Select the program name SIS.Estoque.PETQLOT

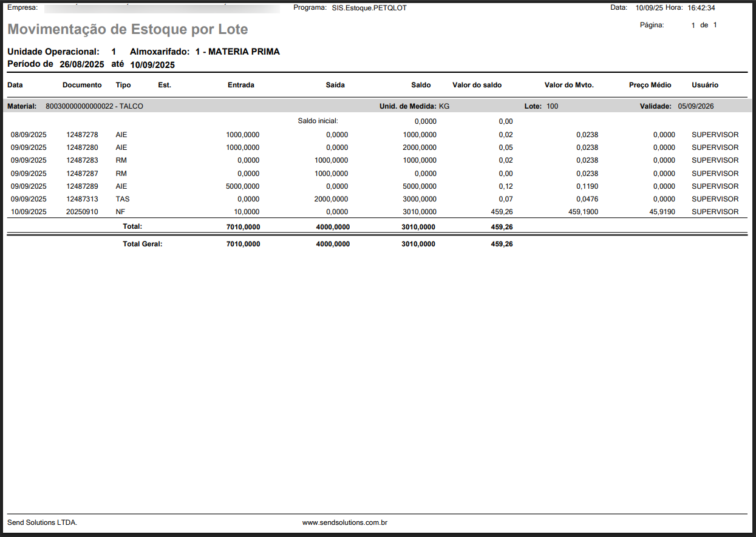369,8
